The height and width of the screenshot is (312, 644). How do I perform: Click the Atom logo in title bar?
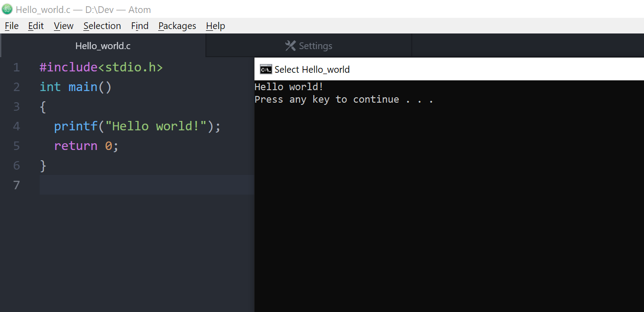[x=7, y=9]
